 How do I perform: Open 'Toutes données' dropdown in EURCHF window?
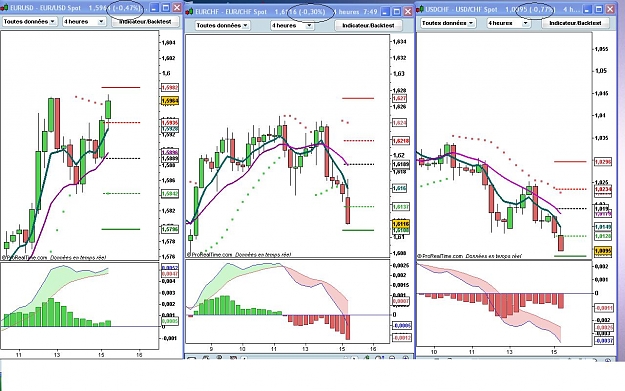pyautogui.click(x=222, y=26)
